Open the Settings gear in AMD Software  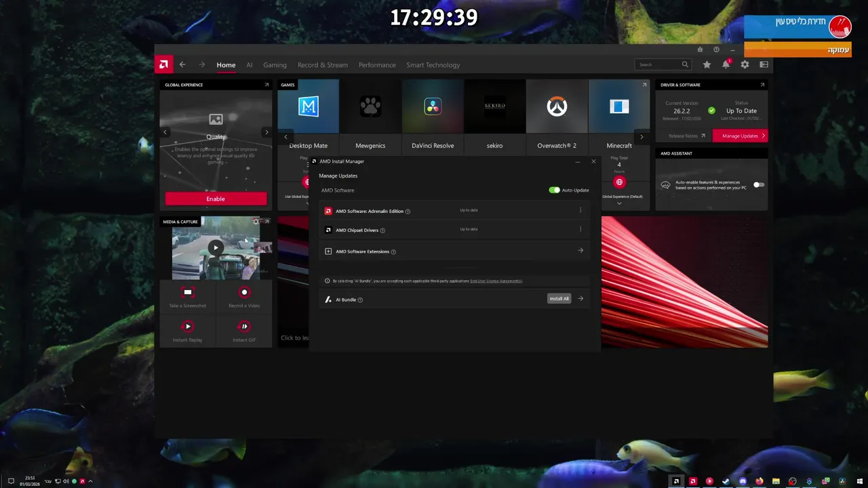point(745,64)
